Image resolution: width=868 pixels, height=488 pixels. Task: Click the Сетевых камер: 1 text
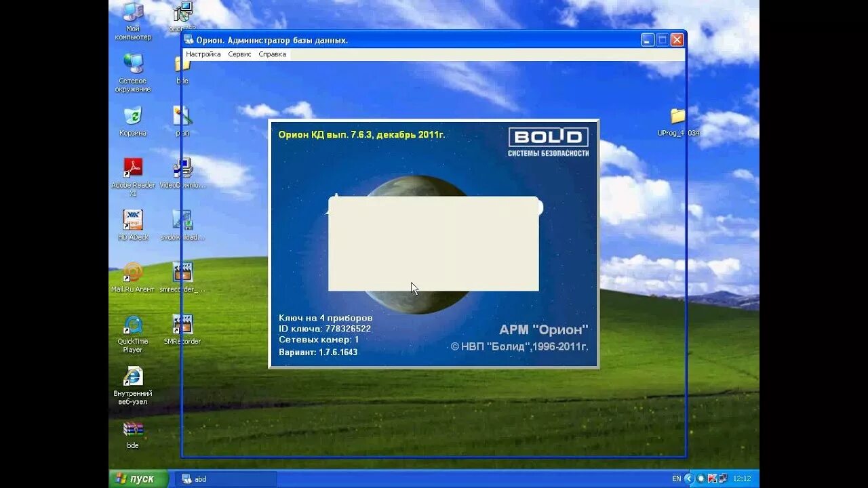coord(319,340)
